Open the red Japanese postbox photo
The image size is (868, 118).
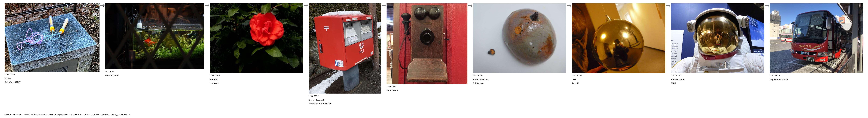(345, 48)
